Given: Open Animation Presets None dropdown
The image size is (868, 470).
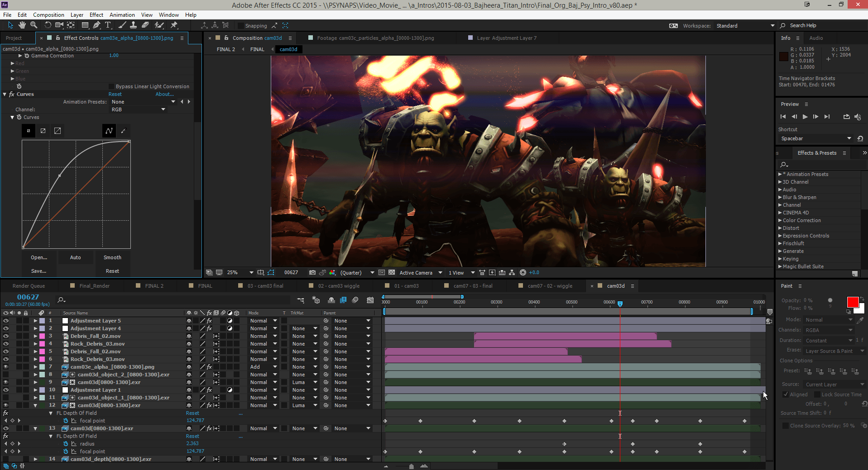Looking at the screenshot, I should (x=143, y=102).
